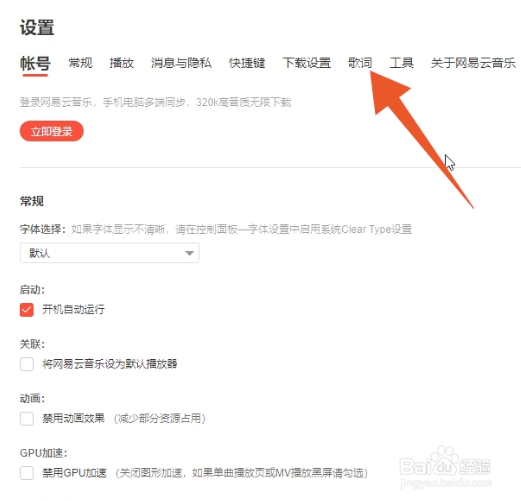Open the 帐号 settings tab
This screenshot has width=521, height=501.
coord(35,63)
